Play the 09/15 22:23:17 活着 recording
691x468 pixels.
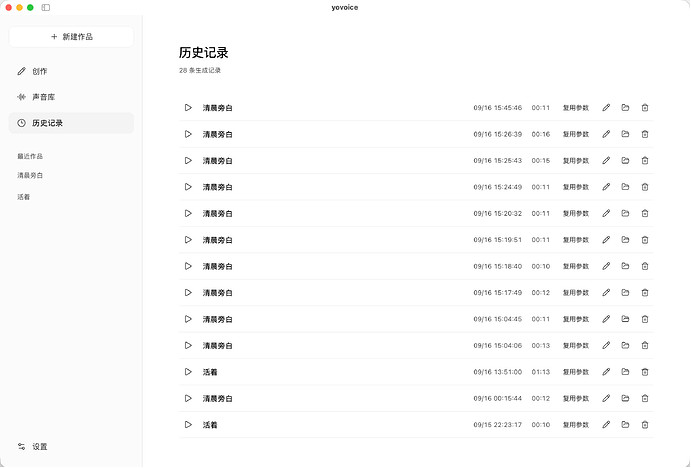[x=188, y=425]
